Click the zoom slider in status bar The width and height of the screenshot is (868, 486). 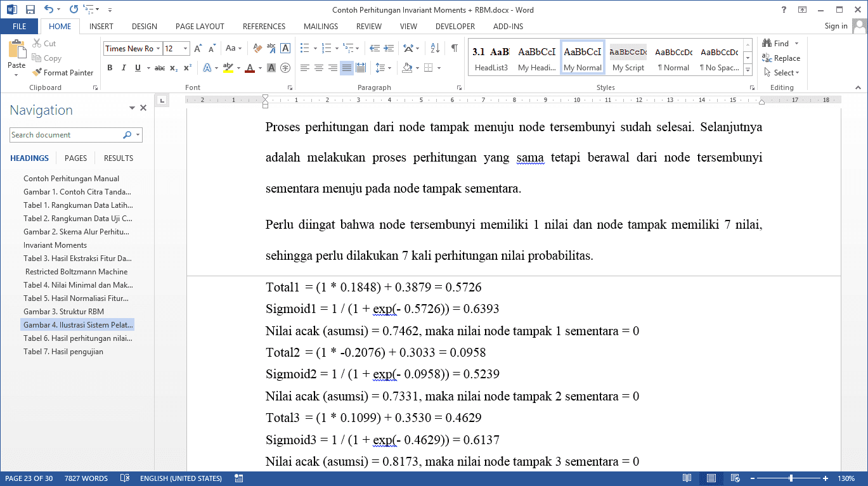click(x=791, y=478)
